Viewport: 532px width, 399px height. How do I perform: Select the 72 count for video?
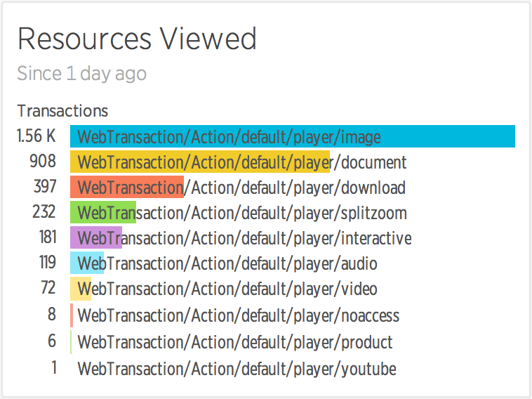(x=48, y=287)
